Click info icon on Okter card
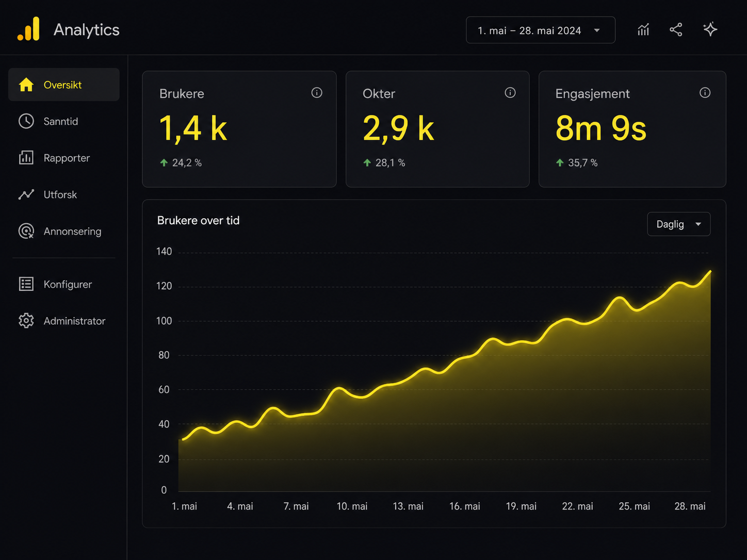The width and height of the screenshot is (747, 560). tap(510, 92)
